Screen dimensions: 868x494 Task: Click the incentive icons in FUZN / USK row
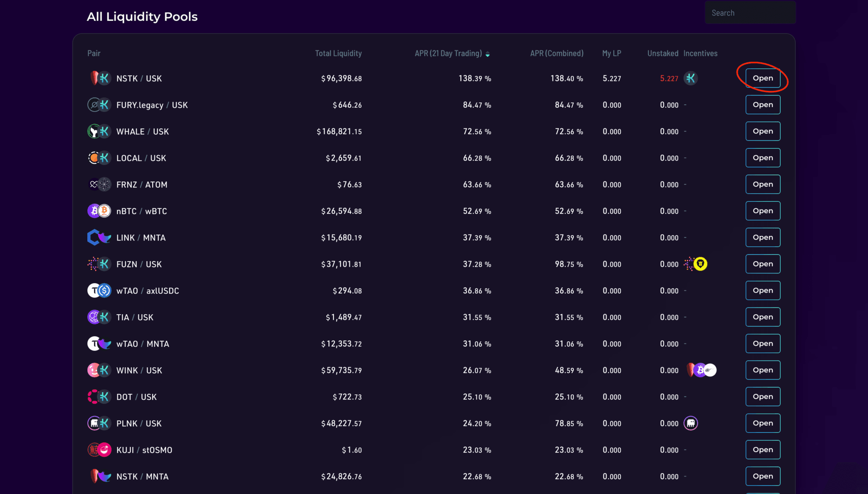pyautogui.click(x=696, y=264)
